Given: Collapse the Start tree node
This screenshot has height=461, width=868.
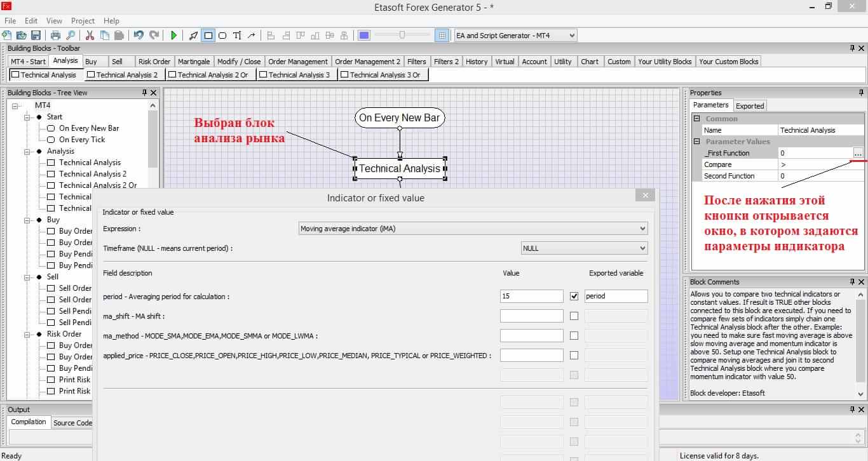Looking at the screenshot, I should [x=27, y=117].
